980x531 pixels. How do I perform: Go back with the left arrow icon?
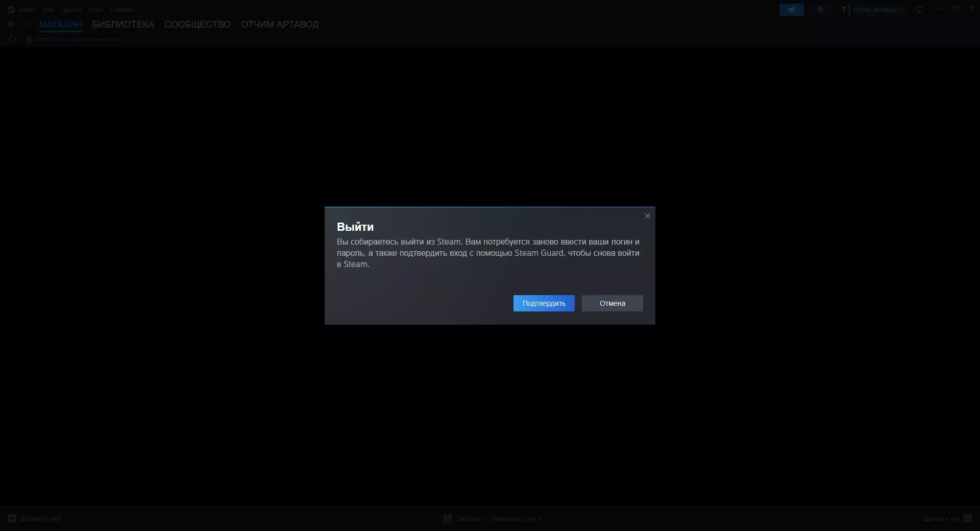12,24
